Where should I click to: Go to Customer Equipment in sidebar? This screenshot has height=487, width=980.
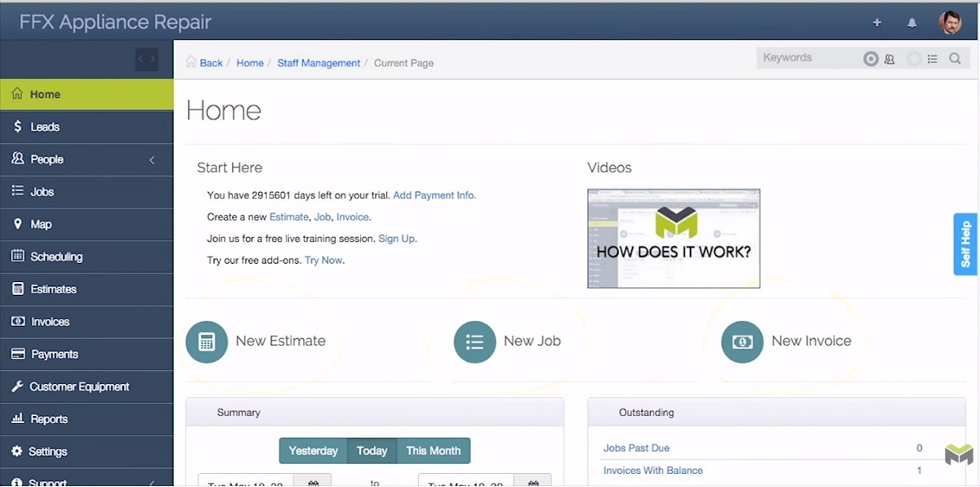pyautogui.click(x=79, y=386)
